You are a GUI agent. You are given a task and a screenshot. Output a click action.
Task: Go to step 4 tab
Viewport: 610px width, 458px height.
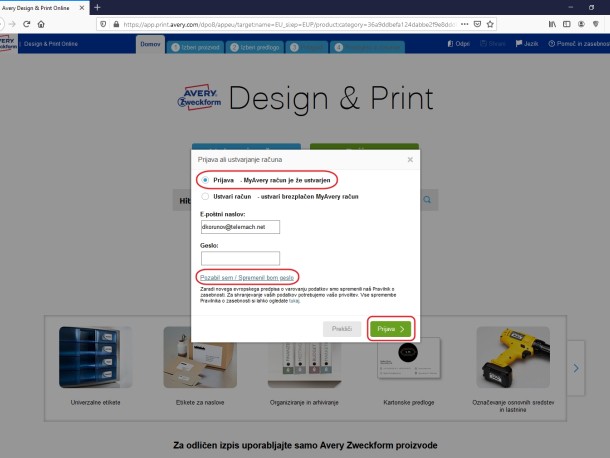pos(368,47)
